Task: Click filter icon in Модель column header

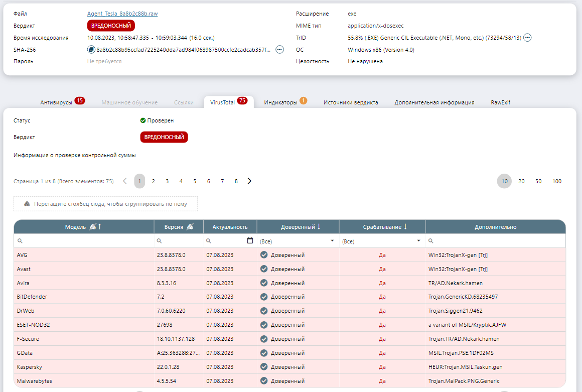Action: click(x=92, y=227)
